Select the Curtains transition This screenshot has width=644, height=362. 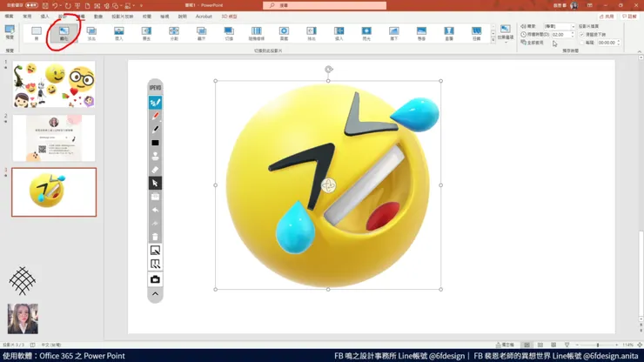(449, 33)
